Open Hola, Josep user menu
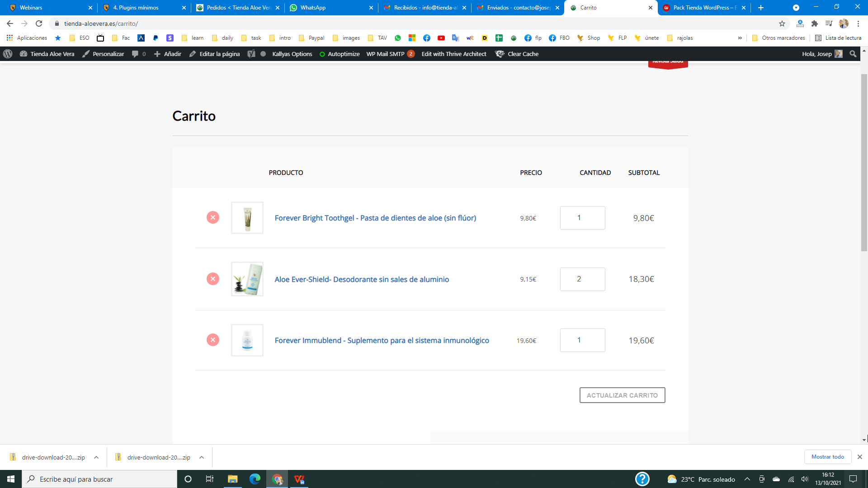Image resolution: width=868 pixels, height=488 pixels. point(822,54)
